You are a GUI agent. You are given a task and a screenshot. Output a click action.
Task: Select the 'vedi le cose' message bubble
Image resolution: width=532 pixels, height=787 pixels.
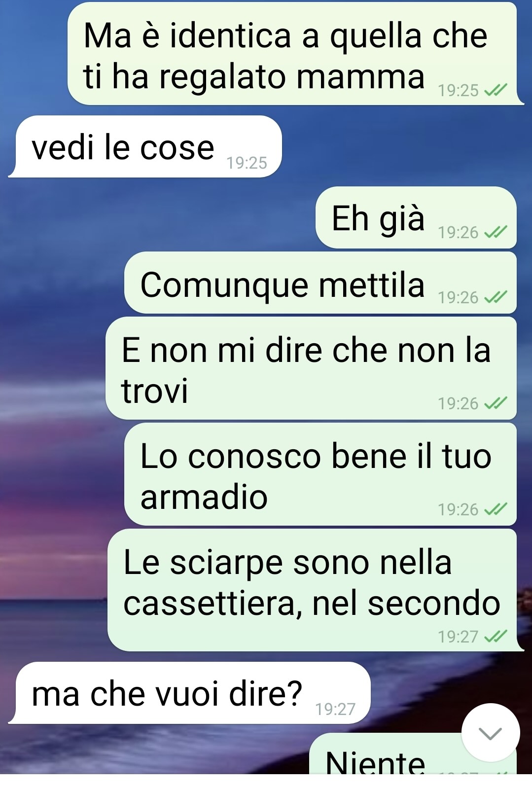[145, 146]
